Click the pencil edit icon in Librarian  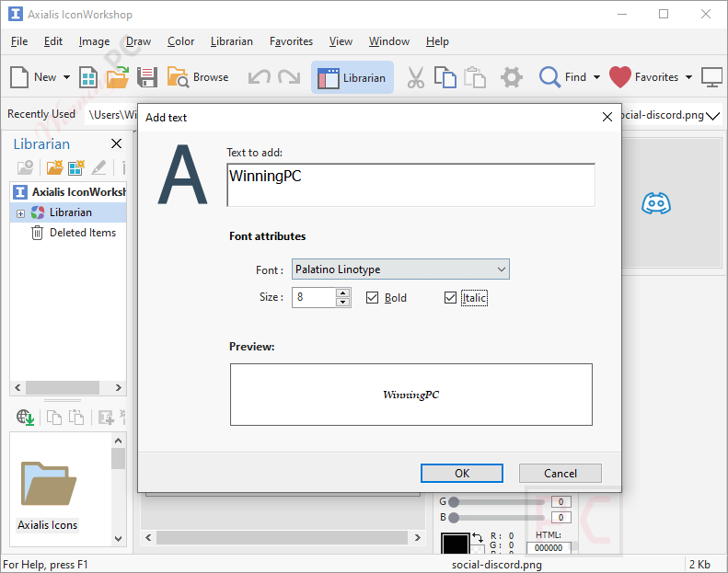[98, 167]
